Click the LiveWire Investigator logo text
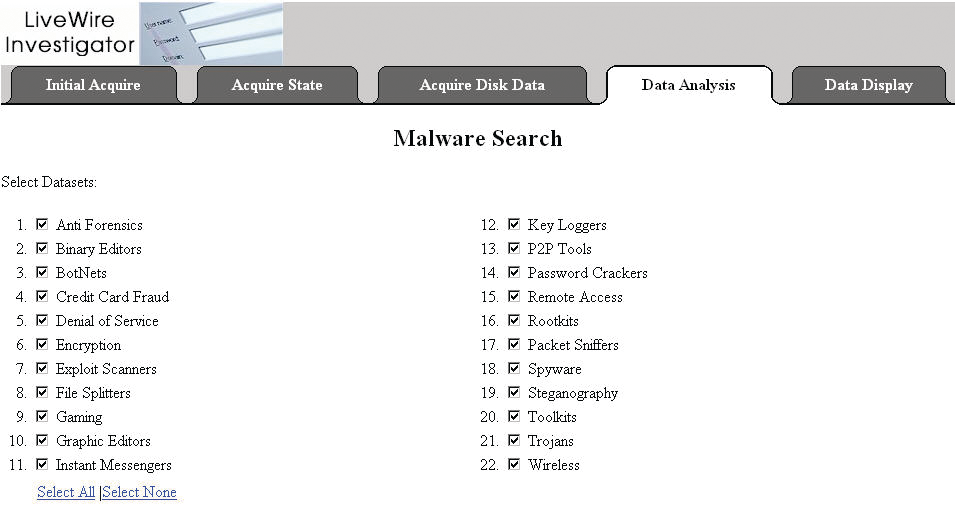 coord(69,32)
